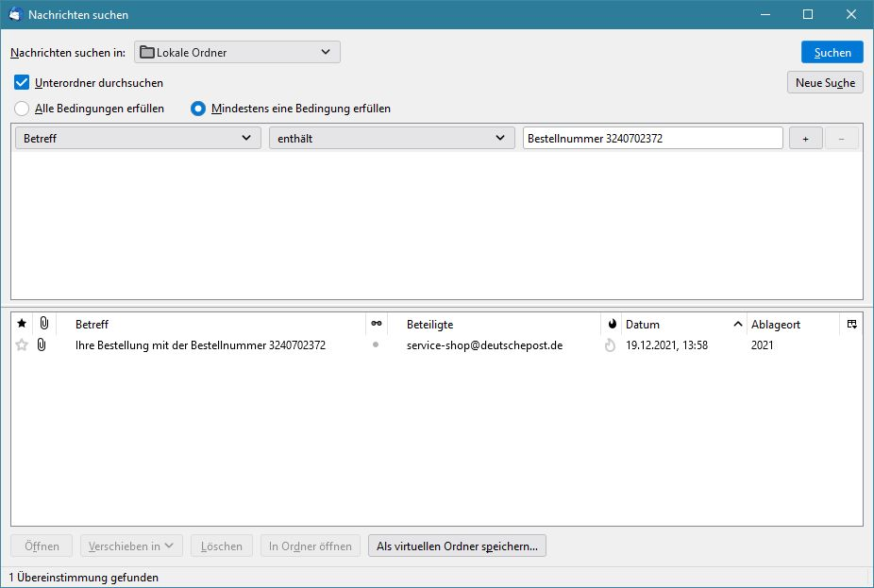The image size is (874, 588).
Task: Add a search condition with plus button
Action: tap(805, 138)
